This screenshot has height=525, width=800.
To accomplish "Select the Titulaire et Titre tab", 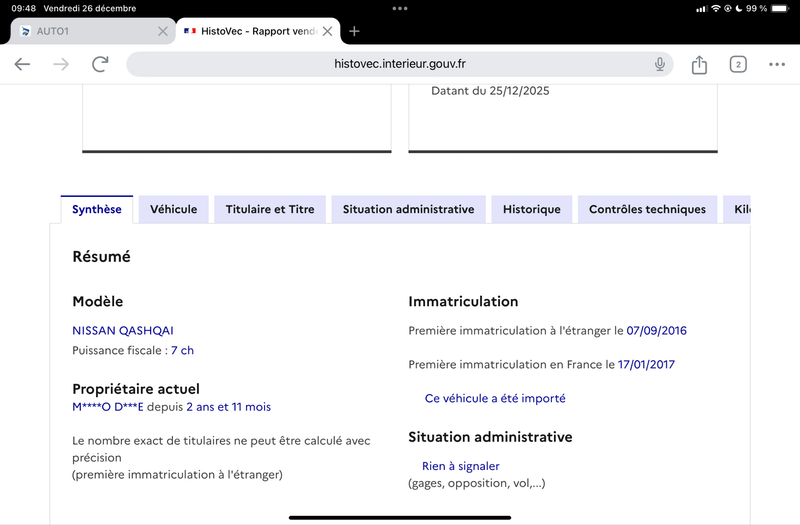I will [x=270, y=209].
